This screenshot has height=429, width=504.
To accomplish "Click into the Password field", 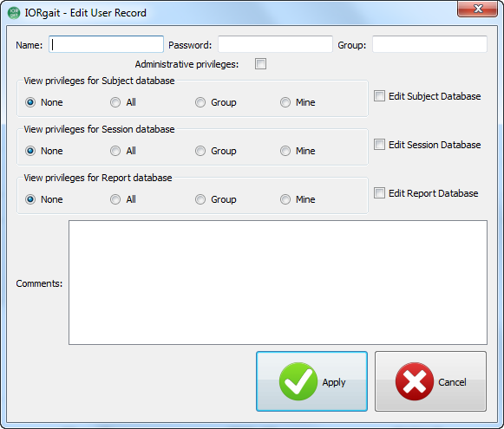I will coord(276,44).
